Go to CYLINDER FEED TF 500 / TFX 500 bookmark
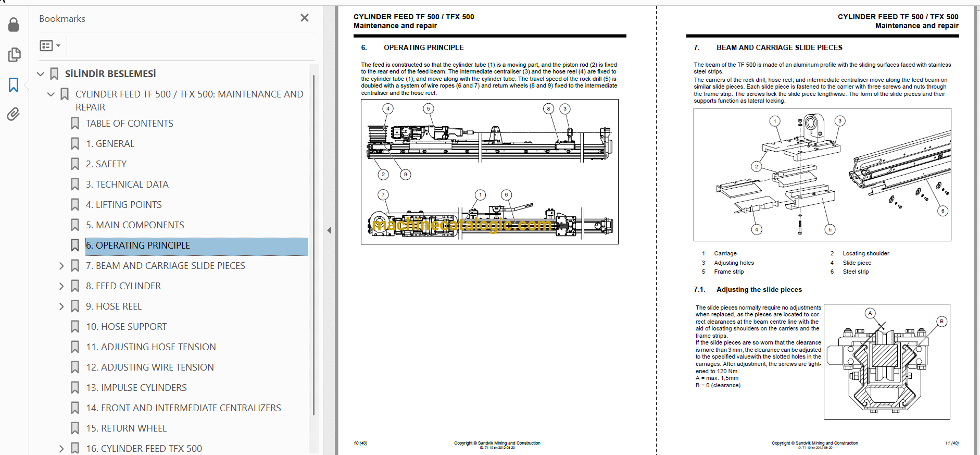Image resolution: width=980 pixels, height=455 pixels. [189, 101]
